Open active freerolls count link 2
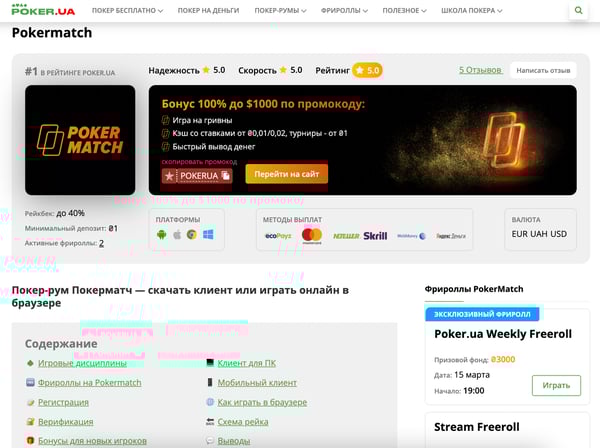Viewport: 600px width, 448px height. click(101, 243)
